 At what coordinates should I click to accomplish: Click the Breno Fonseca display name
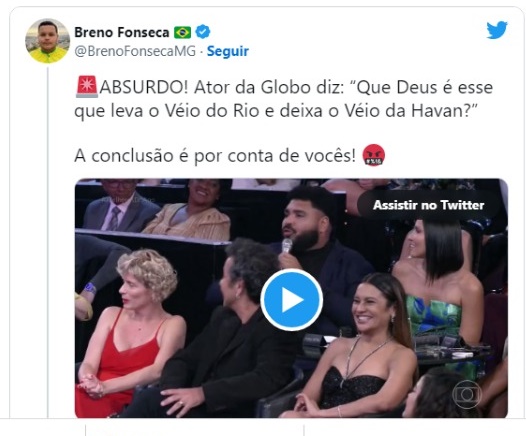coord(122,33)
